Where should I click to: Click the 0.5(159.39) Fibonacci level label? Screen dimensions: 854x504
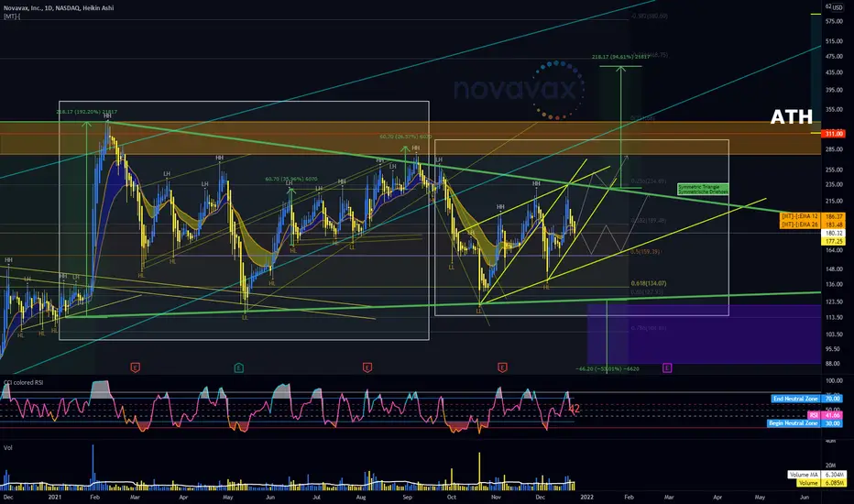[x=645, y=252]
